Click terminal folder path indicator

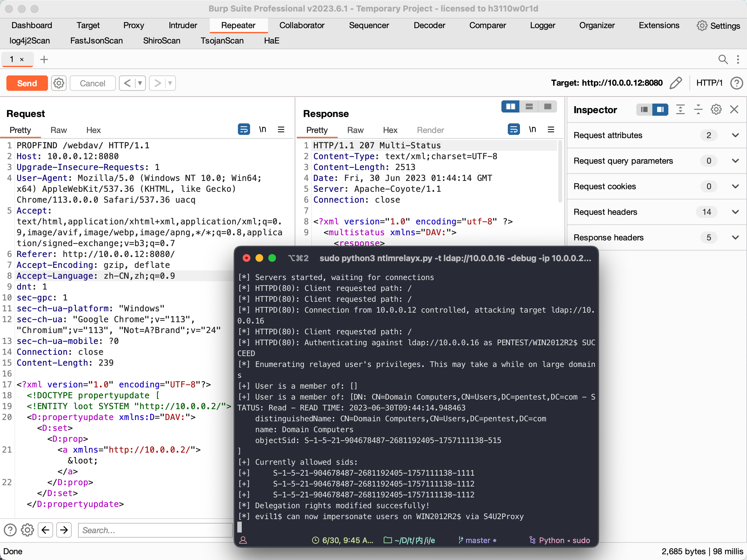[x=409, y=541]
